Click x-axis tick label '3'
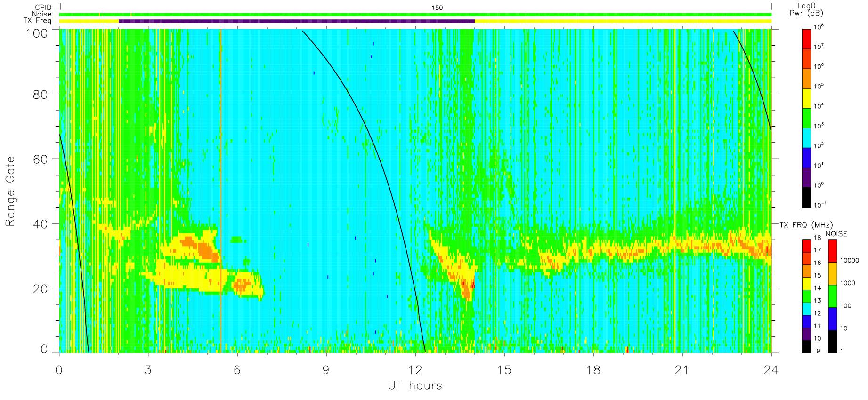This screenshot has height=400, width=868. coord(148,370)
